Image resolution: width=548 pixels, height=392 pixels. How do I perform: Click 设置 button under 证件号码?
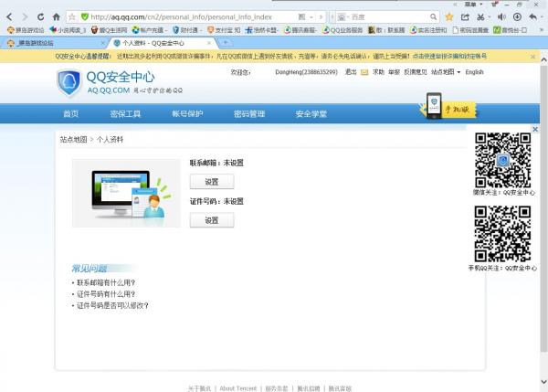click(212, 220)
